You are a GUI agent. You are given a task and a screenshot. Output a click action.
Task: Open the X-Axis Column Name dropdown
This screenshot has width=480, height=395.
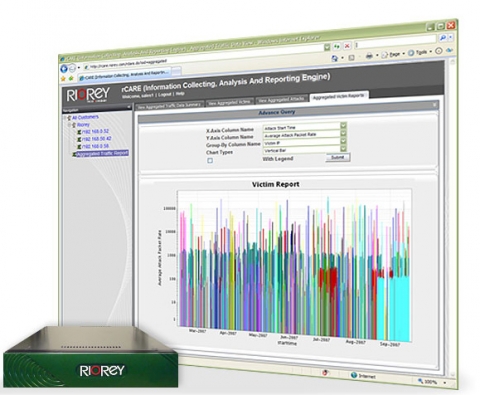click(x=343, y=125)
